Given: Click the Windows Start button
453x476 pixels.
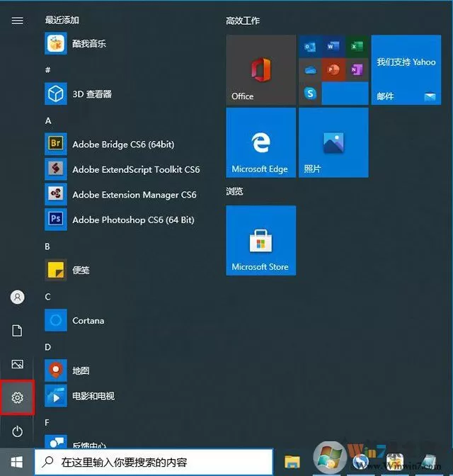Looking at the screenshot, I should click(17, 462).
